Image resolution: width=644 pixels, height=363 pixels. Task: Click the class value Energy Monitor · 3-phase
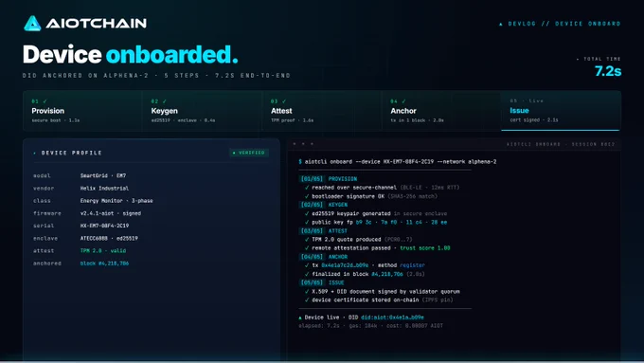click(116, 201)
